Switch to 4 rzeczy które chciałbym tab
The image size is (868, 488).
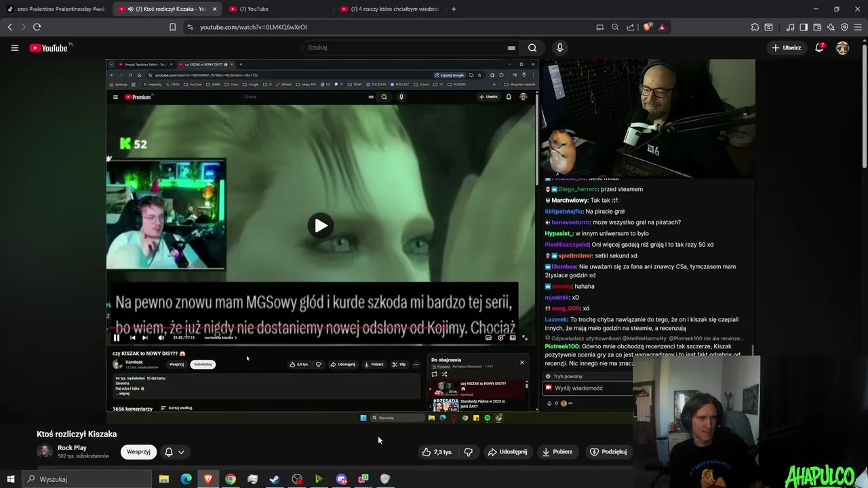[389, 9]
